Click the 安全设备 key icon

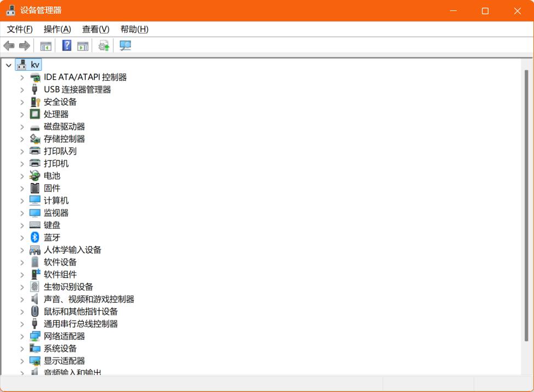pyautogui.click(x=35, y=102)
